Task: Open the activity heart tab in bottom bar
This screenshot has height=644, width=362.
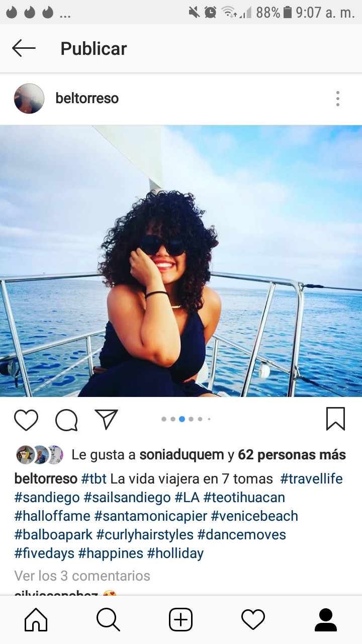Action: click(253, 620)
